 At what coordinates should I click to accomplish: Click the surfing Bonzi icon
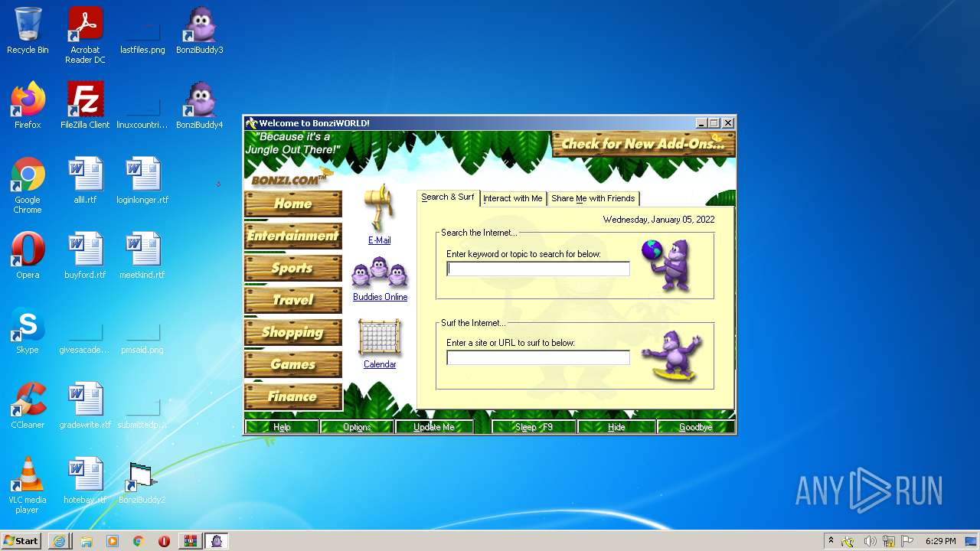pos(672,356)
